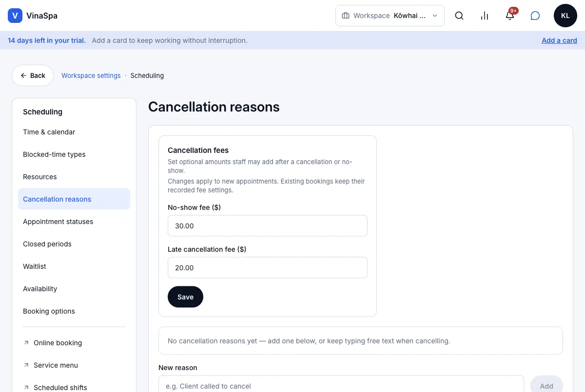Open the Online booking link
This screenshot has height=392, width=585.
[x=74, y=343]
